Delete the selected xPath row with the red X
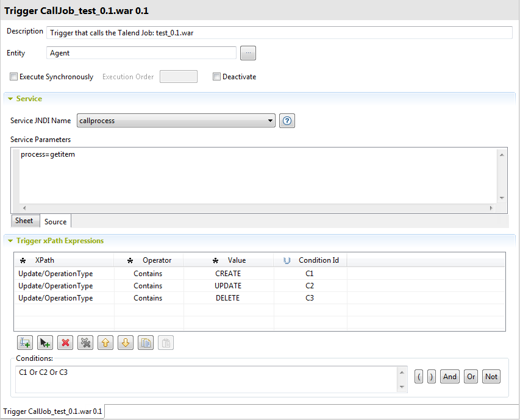 pos(65,343)
